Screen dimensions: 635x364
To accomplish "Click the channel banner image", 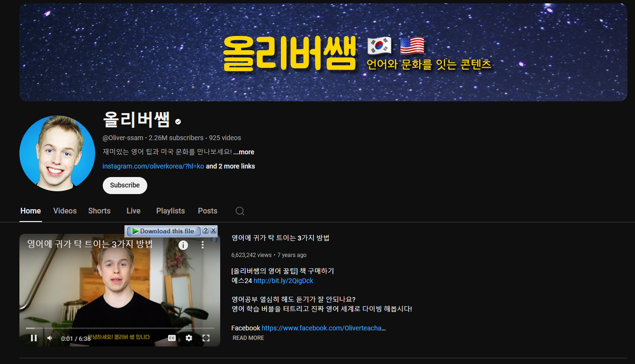I will tap(323, 52).
